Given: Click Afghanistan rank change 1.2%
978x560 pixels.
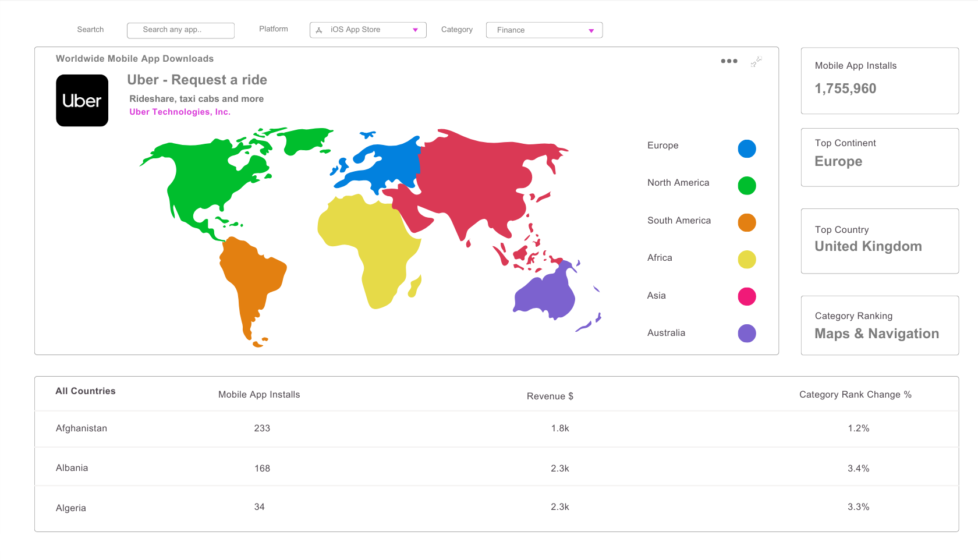Looking at the screenshot, I should pos(859,428).
